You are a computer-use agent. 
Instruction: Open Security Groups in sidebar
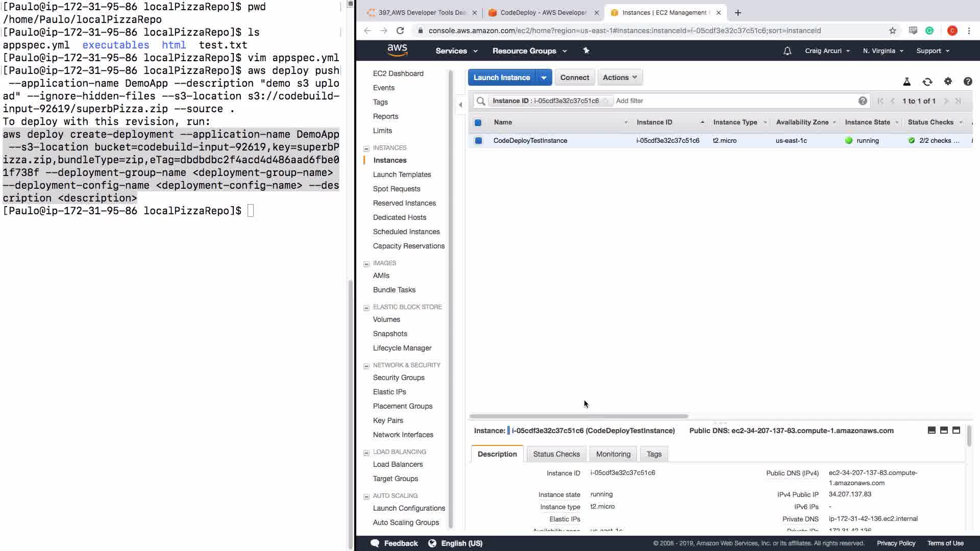(398, 378)
